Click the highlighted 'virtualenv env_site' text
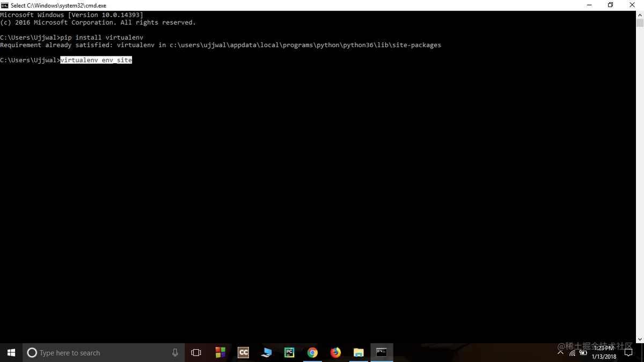 click(96, 60)
